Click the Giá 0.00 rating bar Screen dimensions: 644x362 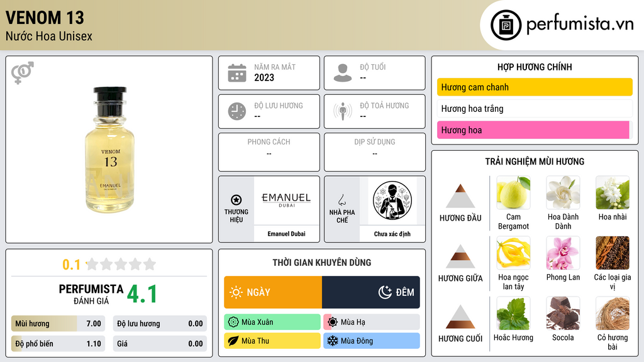click(160, 344)
